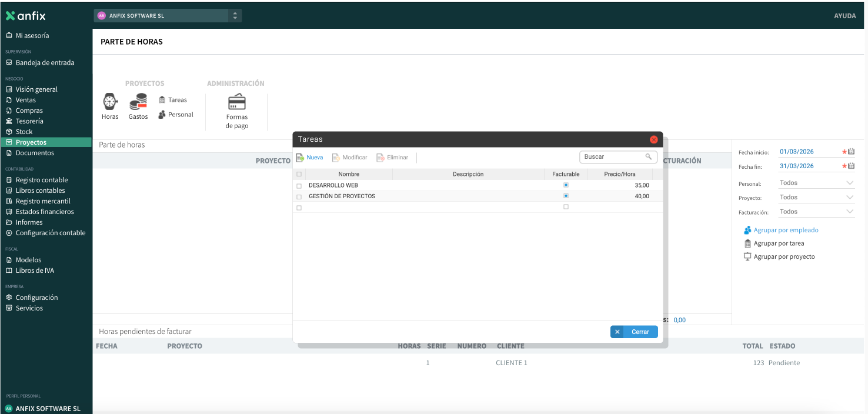Open calendar icon for Fecha fin
The height and width of the screenshot is (414, 868).
point(851,166)
